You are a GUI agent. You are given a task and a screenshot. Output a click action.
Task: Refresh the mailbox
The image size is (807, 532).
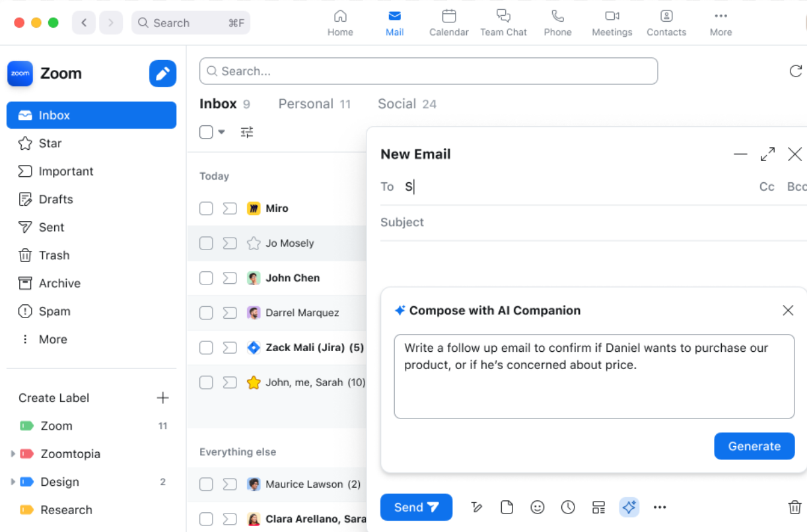coord(796,71)
